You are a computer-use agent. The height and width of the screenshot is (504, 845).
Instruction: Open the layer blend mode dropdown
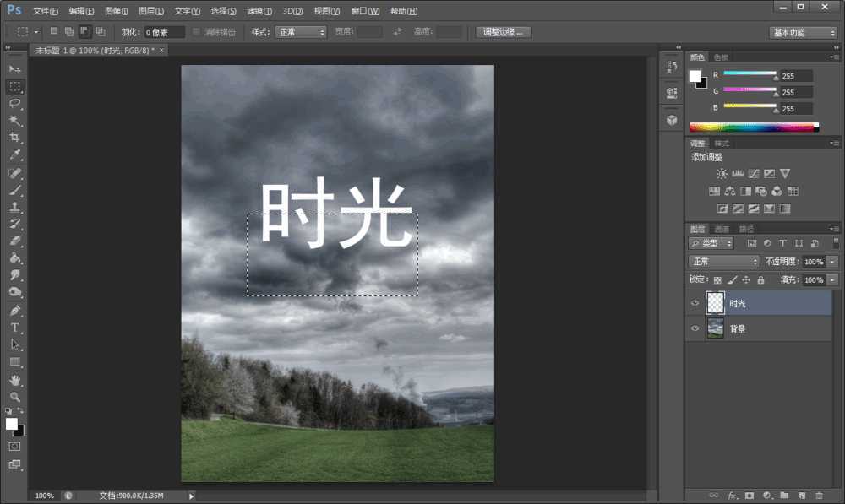(x=722, y=261)
